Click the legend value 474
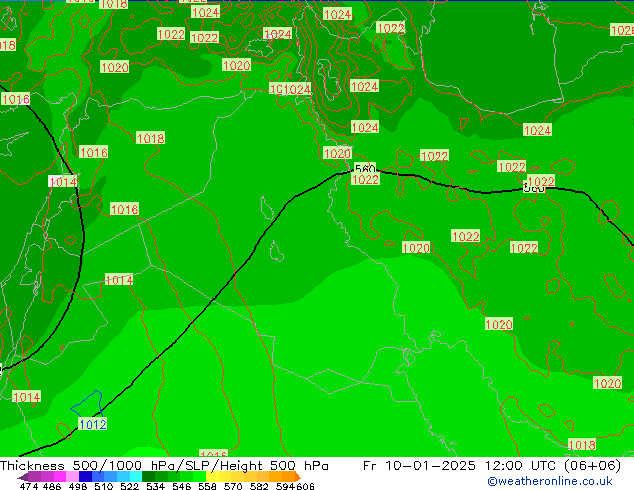 29,486
